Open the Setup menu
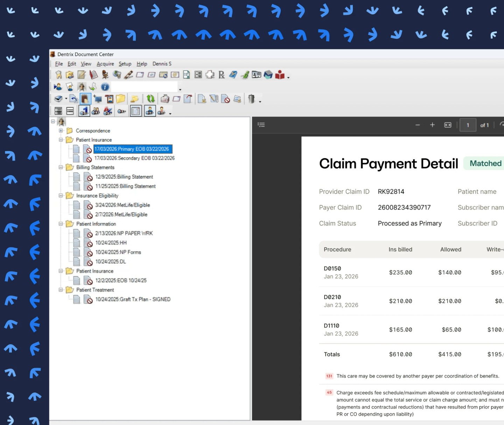This screenshot has width=504, height=425. [x=125, y=64]
